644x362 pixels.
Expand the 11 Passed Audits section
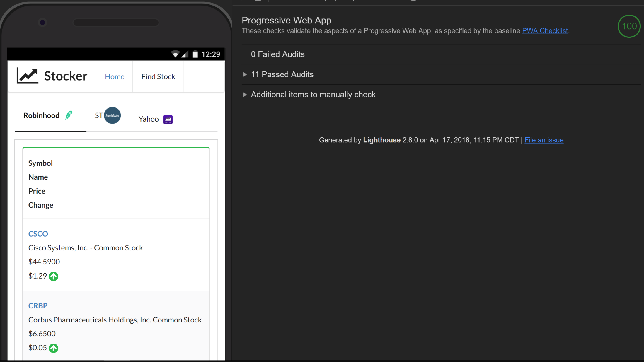(282, 74)
